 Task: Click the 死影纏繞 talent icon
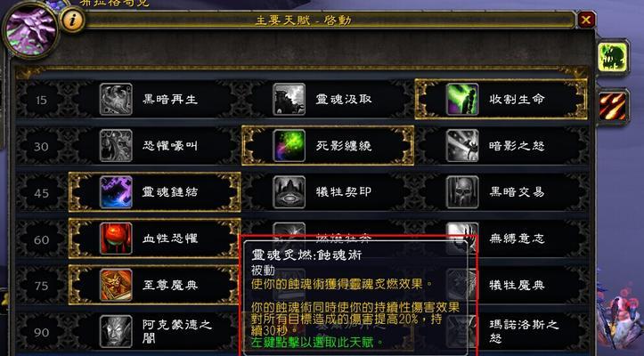(x=289, y=146)
